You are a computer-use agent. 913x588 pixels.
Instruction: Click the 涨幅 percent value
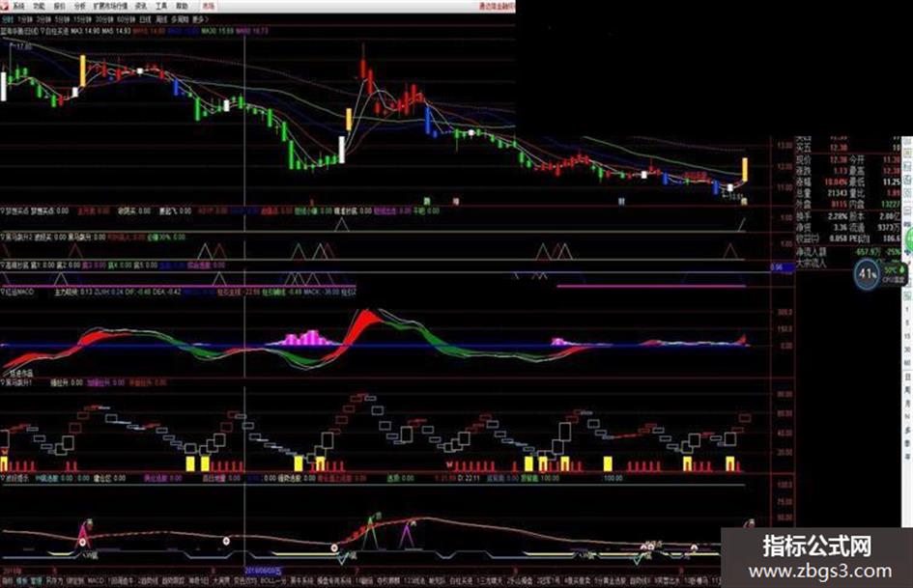(x=838, y=182)
